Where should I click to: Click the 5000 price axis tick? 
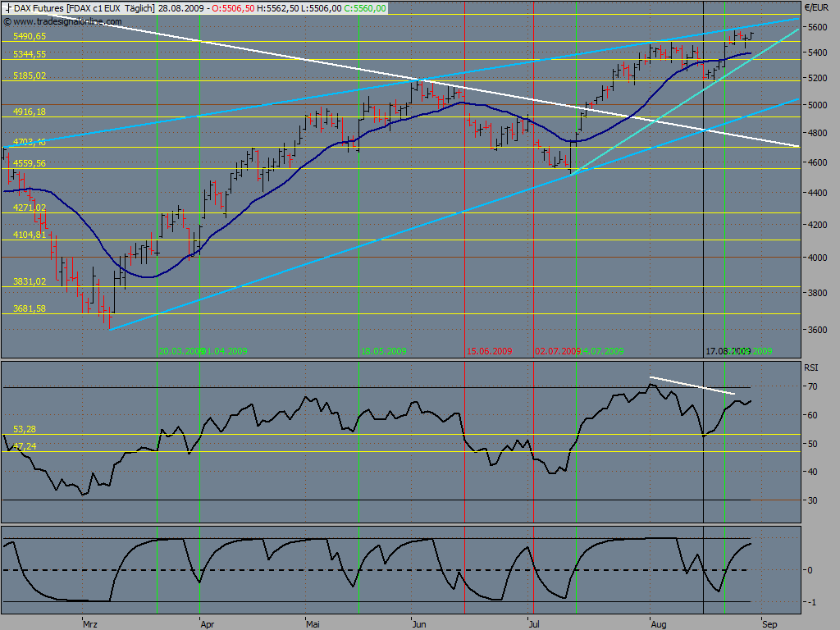pos(818,105)
